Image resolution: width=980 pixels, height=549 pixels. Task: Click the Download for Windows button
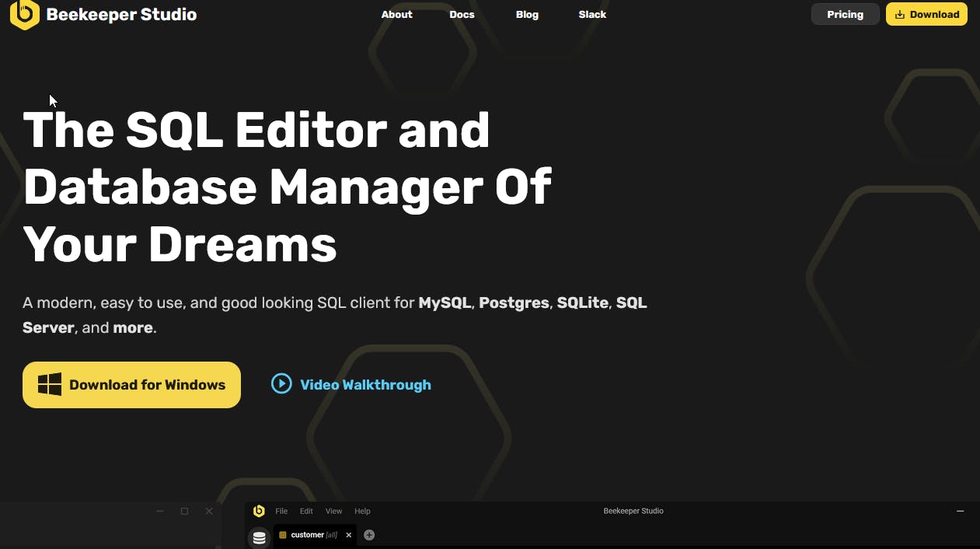coord(131,384)
